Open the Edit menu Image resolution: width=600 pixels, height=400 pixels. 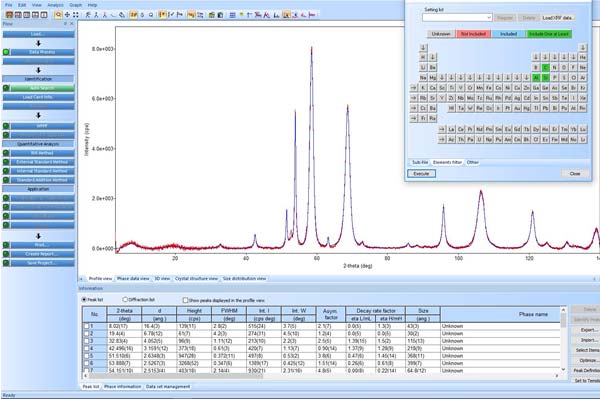(22, 5)
